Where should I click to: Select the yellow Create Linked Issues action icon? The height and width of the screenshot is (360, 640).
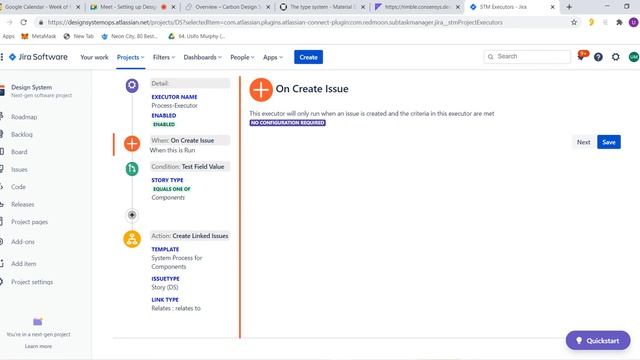(x=132, y=239)
